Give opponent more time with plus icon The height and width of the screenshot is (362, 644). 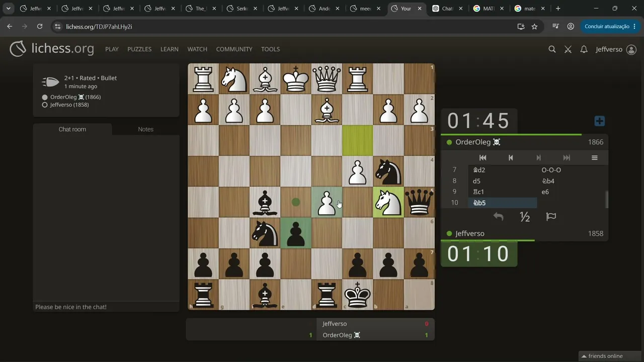pyautogui.click(x=599, y=121)
